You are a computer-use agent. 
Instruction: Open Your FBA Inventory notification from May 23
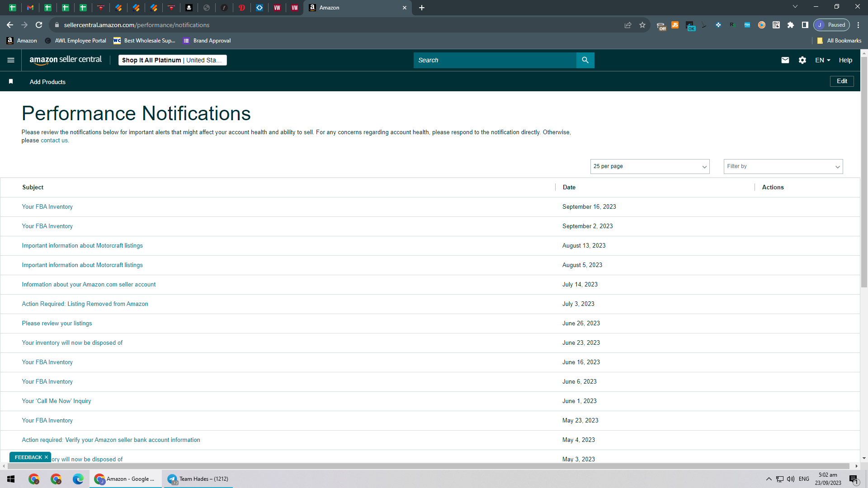47,420
